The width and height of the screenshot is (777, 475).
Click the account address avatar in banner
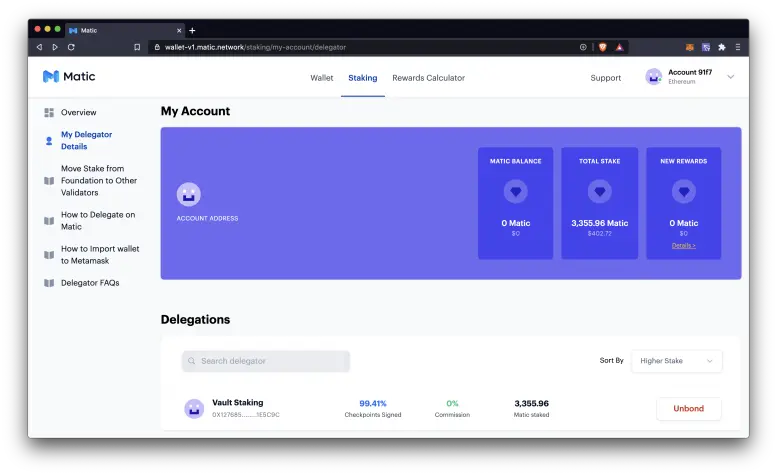189,194
